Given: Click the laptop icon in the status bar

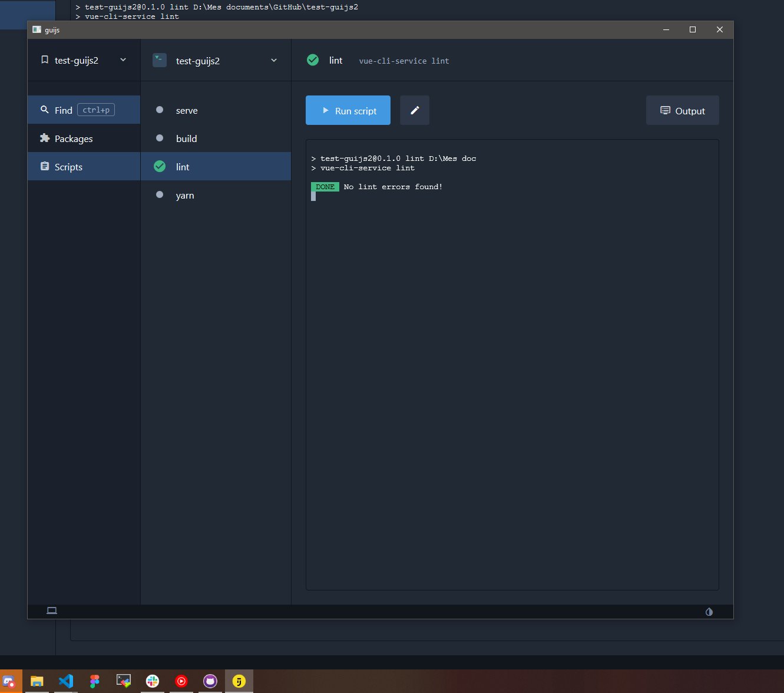Looking at the screenshot, I should 52,610.
